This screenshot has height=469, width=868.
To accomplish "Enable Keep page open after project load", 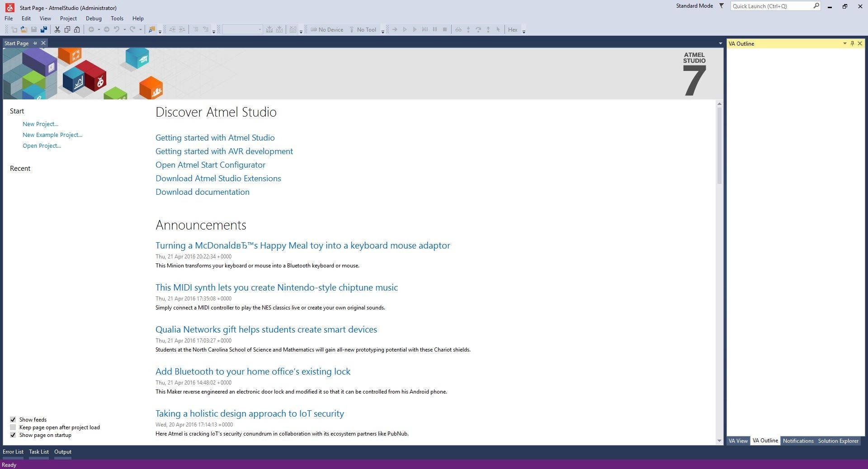I will 13,427.
